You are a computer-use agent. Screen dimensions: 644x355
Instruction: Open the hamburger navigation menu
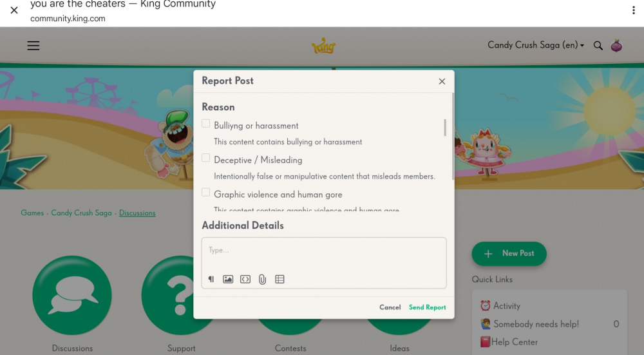[33, 46]
